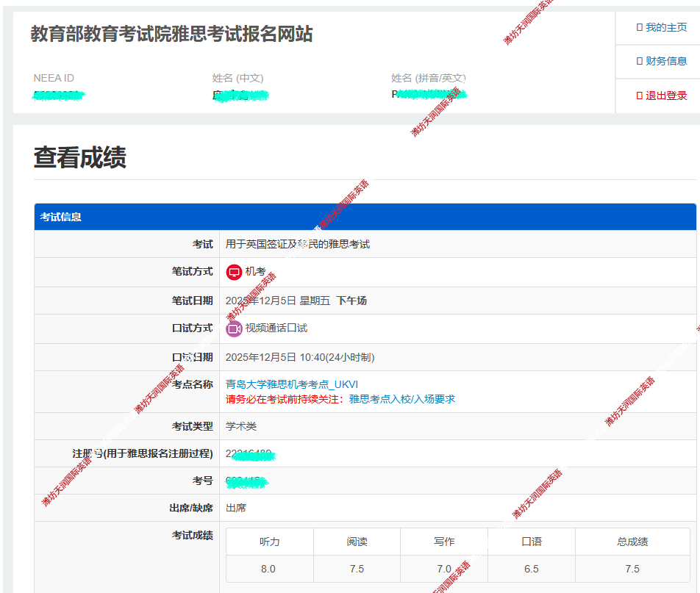The height and width of the screenshot is (593, 700).
Task: Select the 总成绩 column header
Action: coord(632,542)
